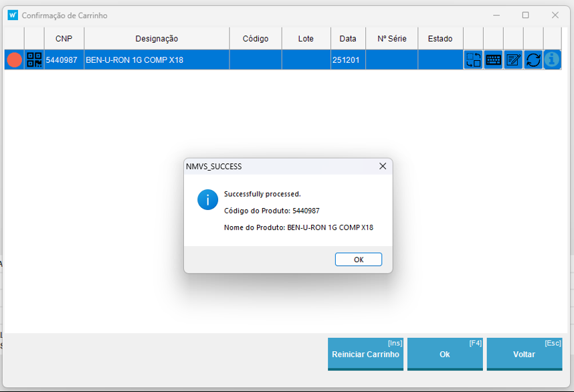Close the NMVS_SUCCESS dialog with X
This screenshot has width=574, height=392.
[383, 166]
